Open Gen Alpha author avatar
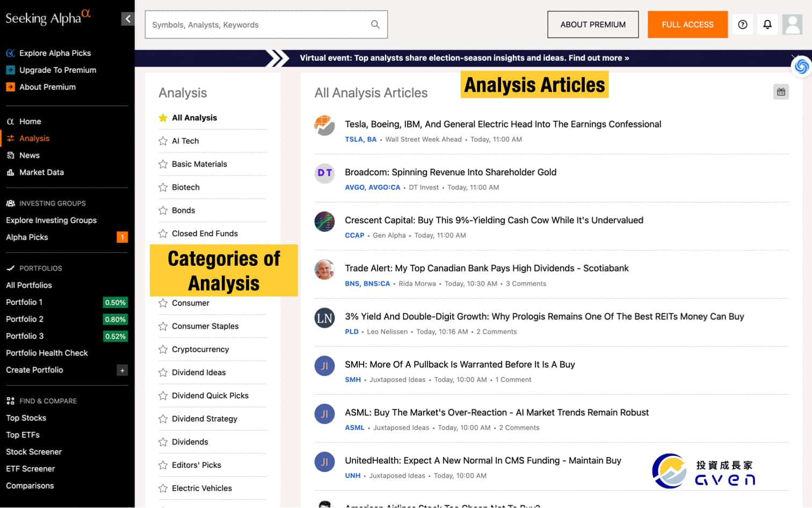The image size is (812, 508). pos(324,221)
